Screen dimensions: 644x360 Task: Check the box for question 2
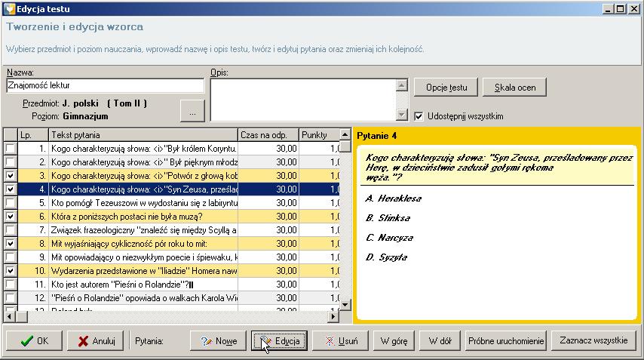tap(11, 162)
